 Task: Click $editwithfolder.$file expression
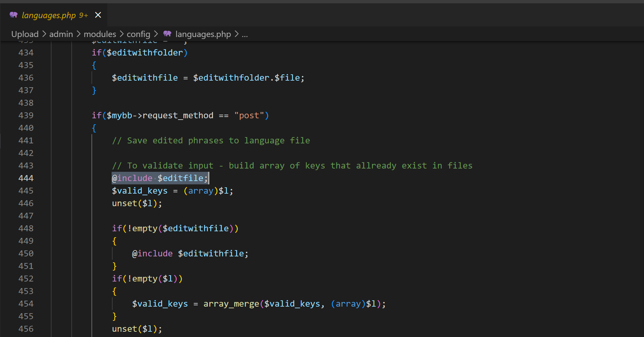point(246,78)
